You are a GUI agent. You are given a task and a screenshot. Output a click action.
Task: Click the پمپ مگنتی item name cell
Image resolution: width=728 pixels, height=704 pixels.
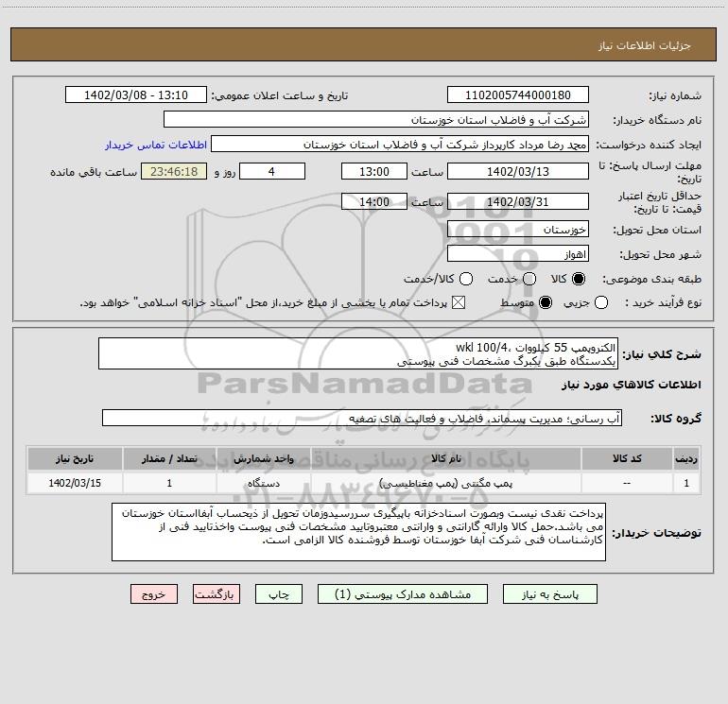coord(445,483)
